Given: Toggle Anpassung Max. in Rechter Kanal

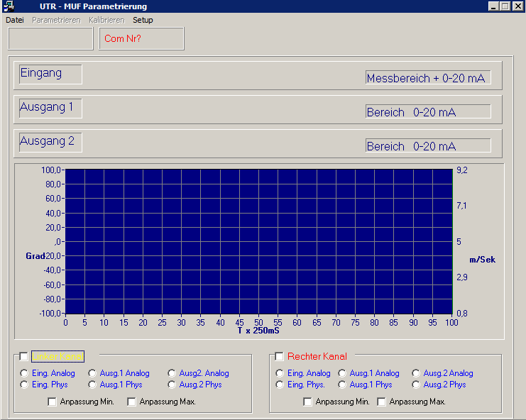Looking at the screenshot, I should 381,402.
